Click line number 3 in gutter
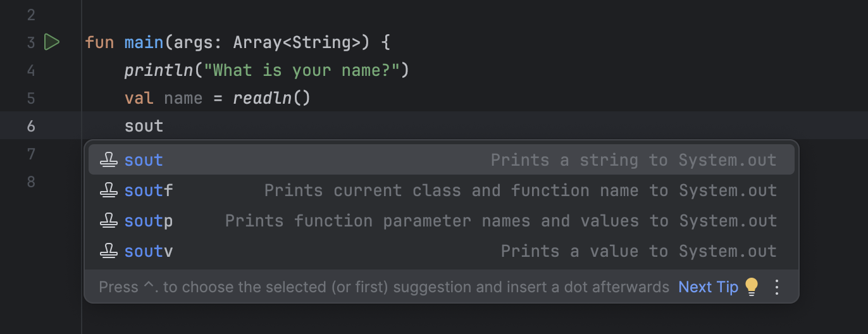This screenshot has width=868, height=334. 31,43
